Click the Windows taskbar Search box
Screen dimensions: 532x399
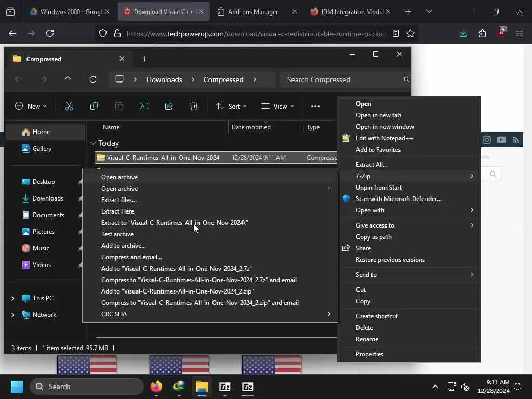click(87, 387)
